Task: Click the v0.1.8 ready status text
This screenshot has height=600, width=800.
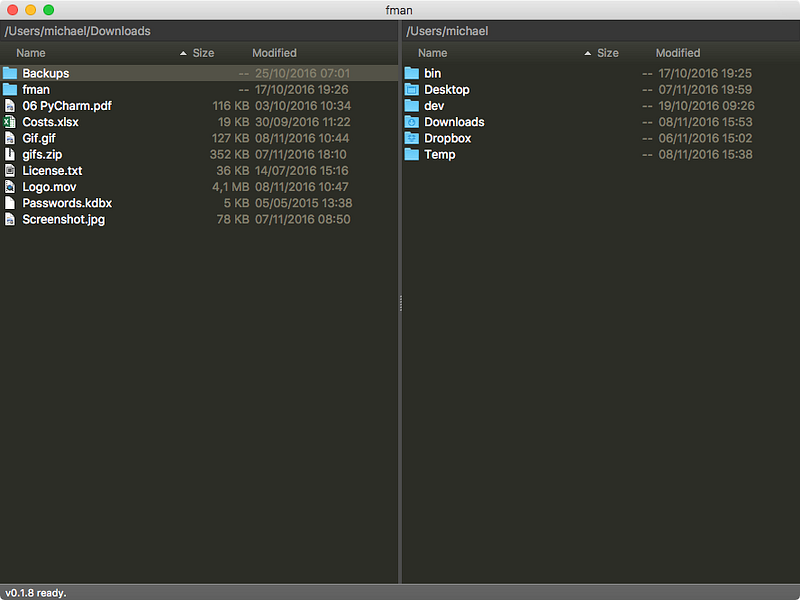Action: pyautogui.click(x=36, y=593)
